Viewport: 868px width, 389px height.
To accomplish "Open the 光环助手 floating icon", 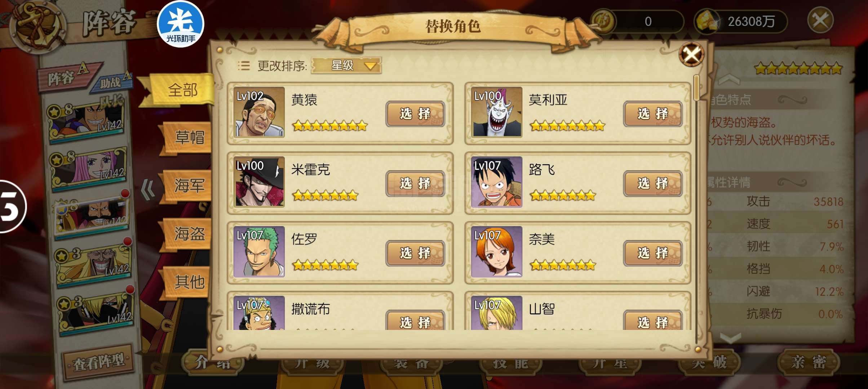I will coord(181,24).
